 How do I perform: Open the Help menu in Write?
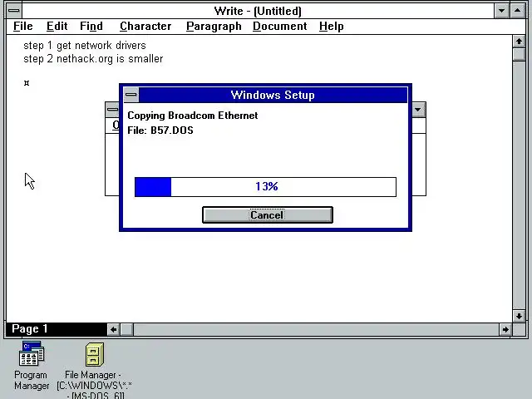[331, 26]
